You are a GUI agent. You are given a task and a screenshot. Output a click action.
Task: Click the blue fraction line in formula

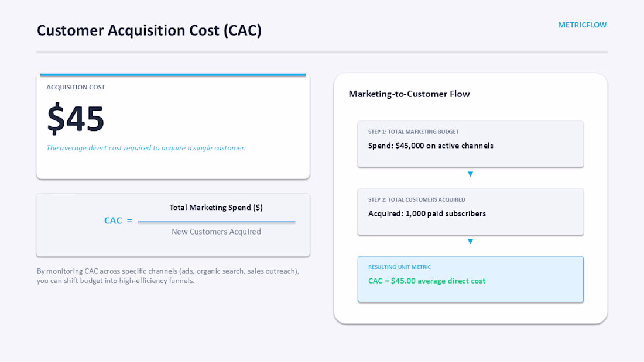217,222
